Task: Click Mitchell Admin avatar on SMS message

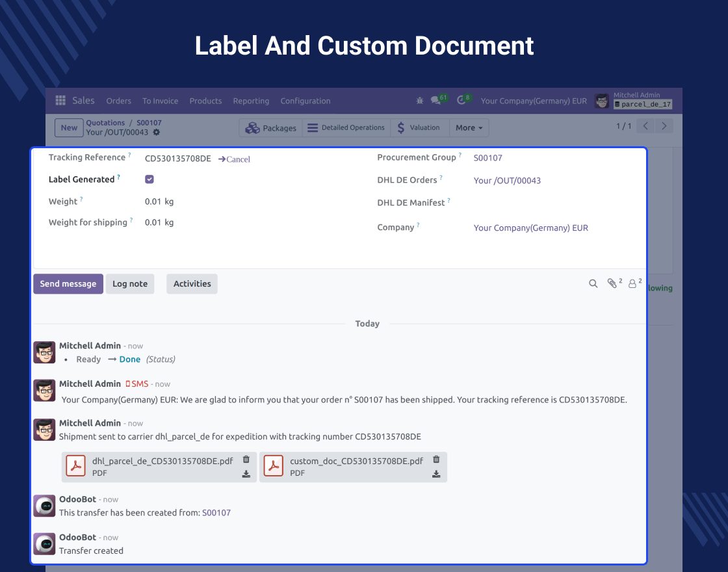Action: tap(45, 391)
